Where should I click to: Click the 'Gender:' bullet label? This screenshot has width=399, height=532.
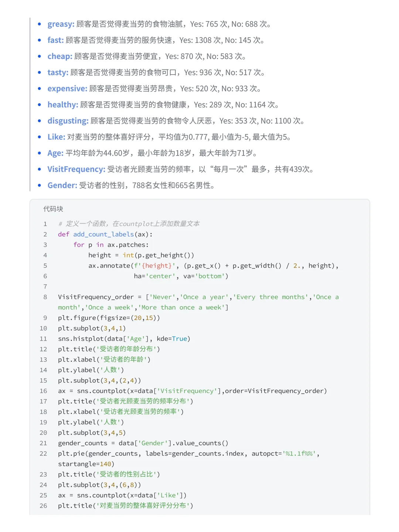click(62, 185)
